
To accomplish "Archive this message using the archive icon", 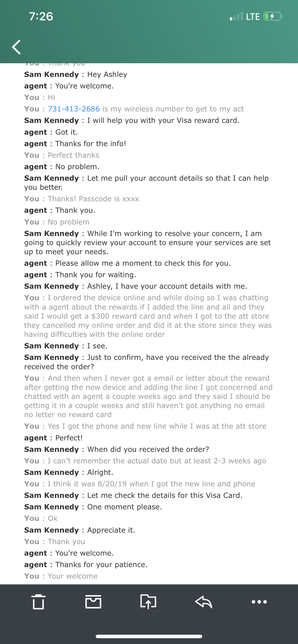I will click(93, 602).
